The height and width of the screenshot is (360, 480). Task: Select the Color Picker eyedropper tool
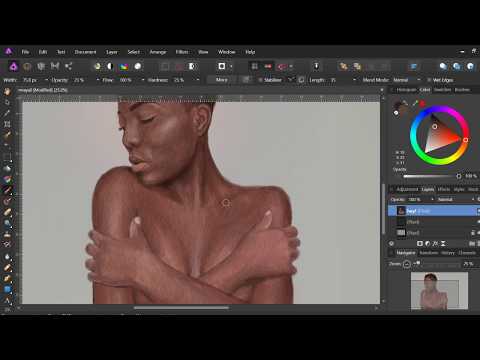7,113
